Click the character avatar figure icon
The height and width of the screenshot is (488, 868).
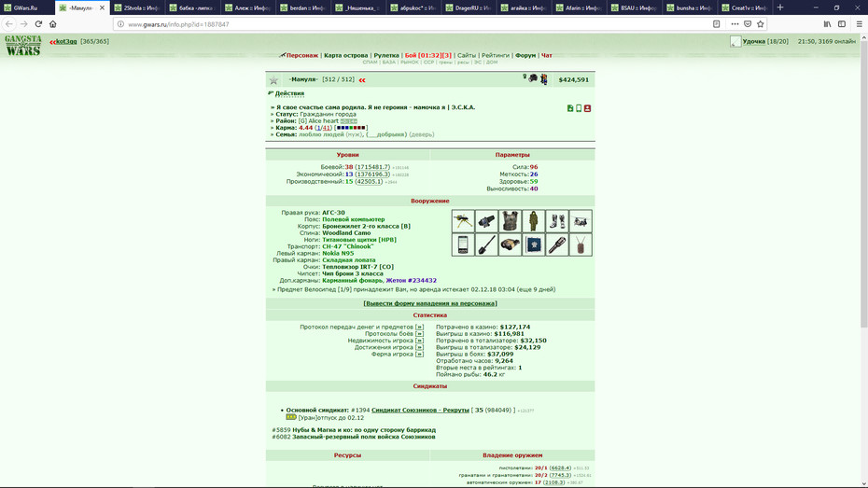(x=544, y=79)
